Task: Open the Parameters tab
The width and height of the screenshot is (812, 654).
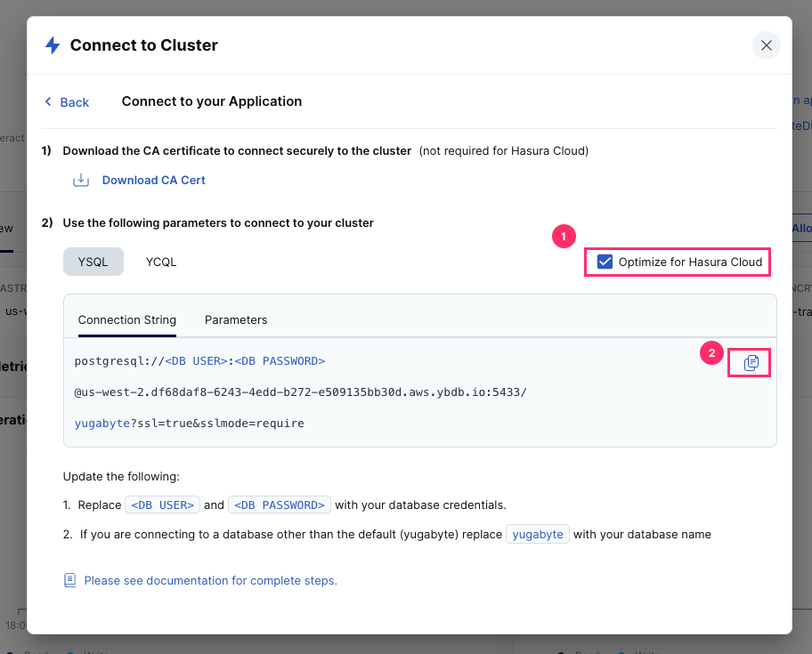Action: pyautogui.click(x=236, y=319)
